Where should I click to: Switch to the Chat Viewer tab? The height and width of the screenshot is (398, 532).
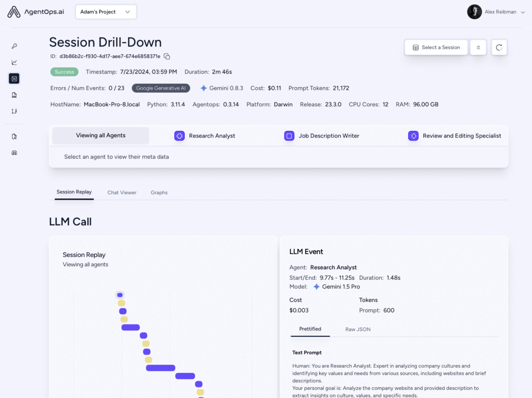tap(122, 192)
